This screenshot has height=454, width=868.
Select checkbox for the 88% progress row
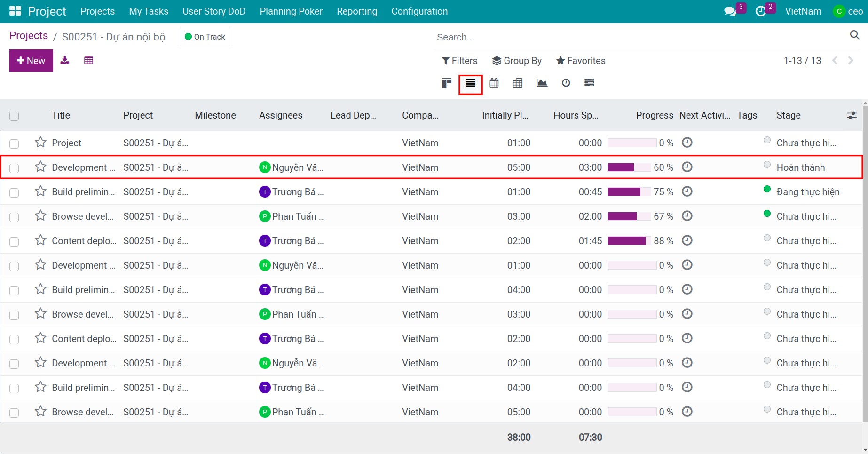pyautogui.click(x=14, y=241)
